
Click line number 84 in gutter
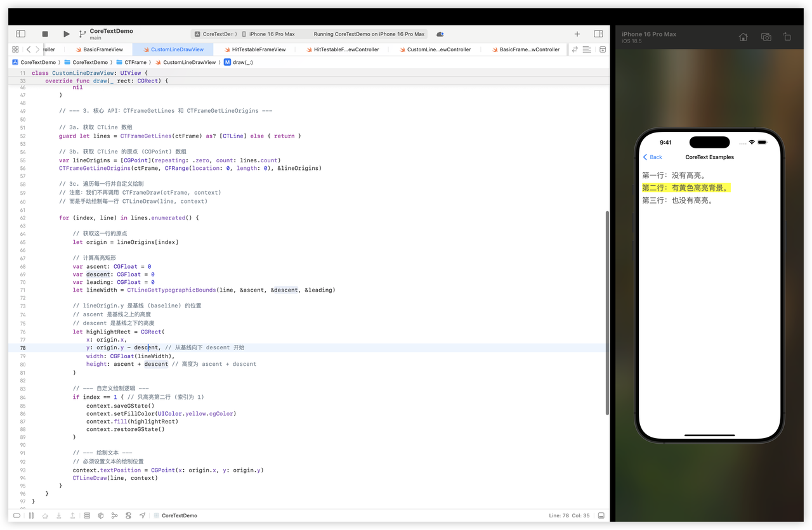(23, 397)
